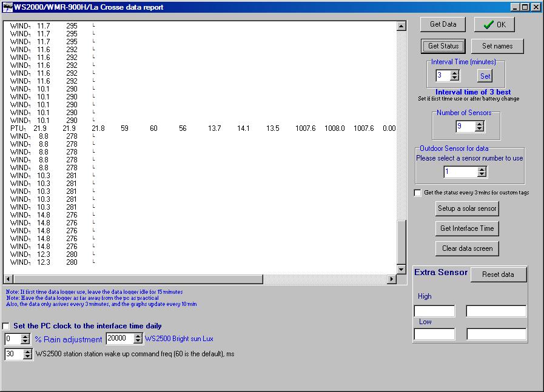The image size is (544, 392).
Task: Click Set next to interval time
Action: (485, 76)
